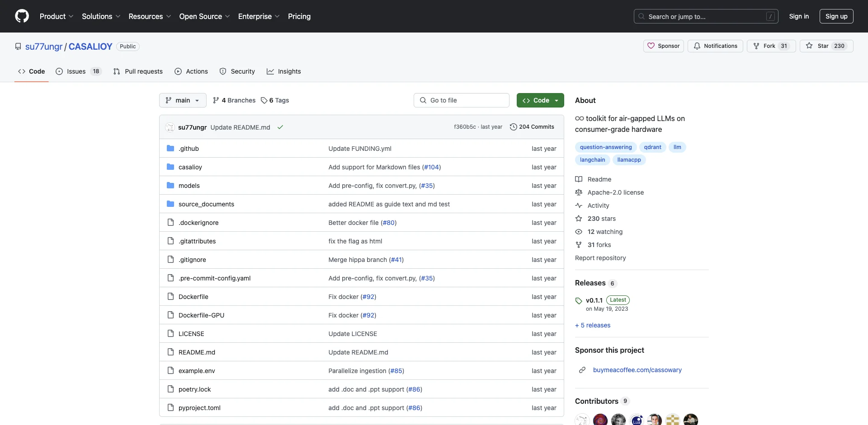Click the Report repository link

tap(600, 258)
